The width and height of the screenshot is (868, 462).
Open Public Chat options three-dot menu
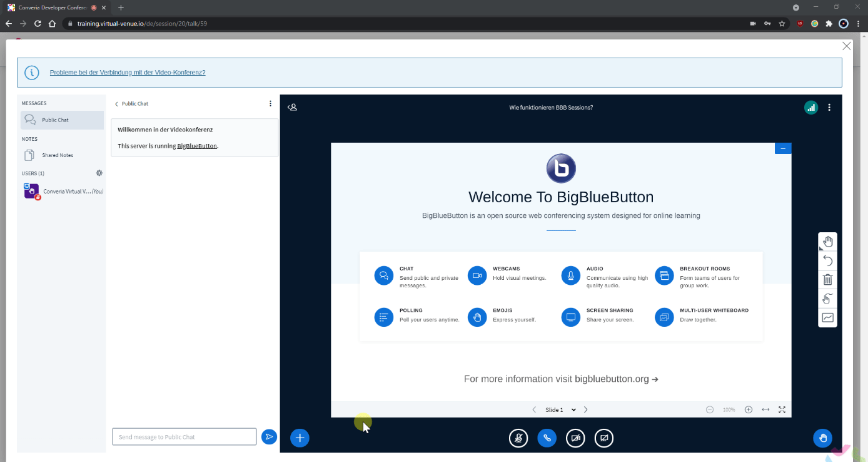(270, 104)
